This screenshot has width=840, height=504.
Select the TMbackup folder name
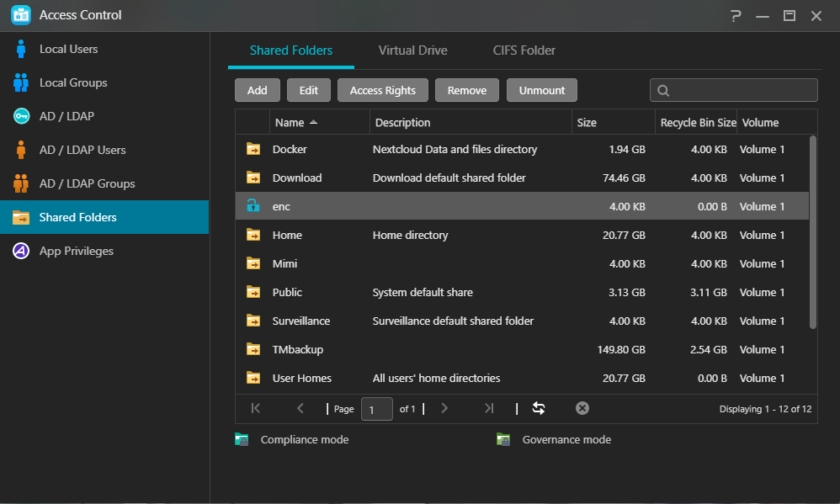click(x=297, y=350)
